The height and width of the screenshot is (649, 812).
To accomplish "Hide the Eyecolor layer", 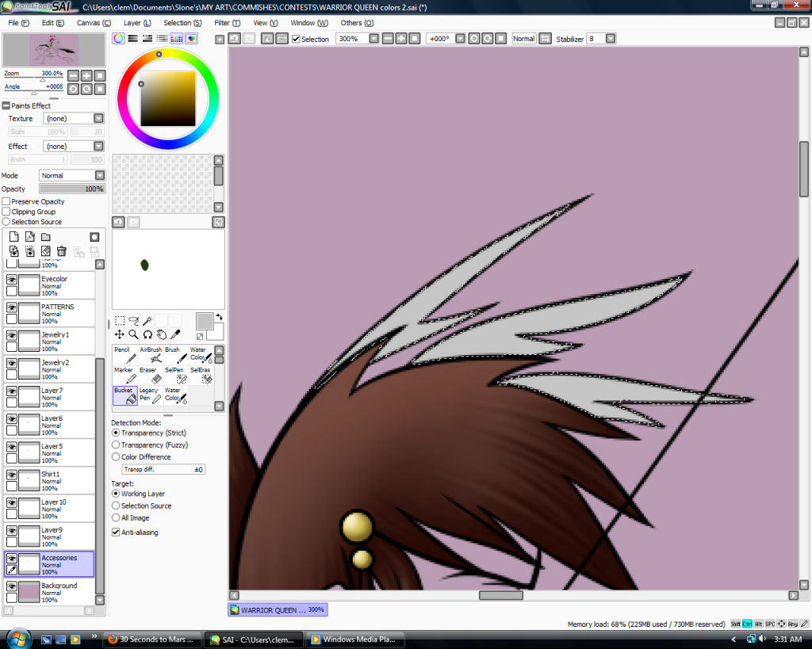I will pos(11,279).
